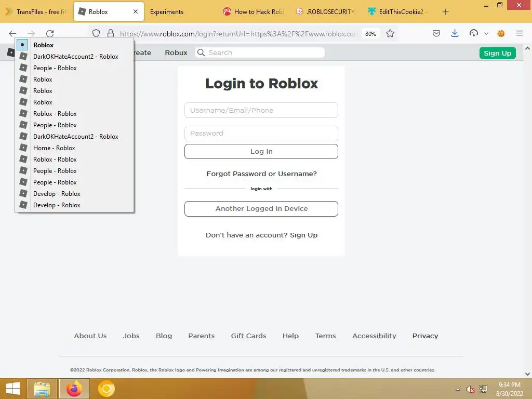The image size is (532, 399).
Task: Open Privacy footer link
Action: click(425, 336)
